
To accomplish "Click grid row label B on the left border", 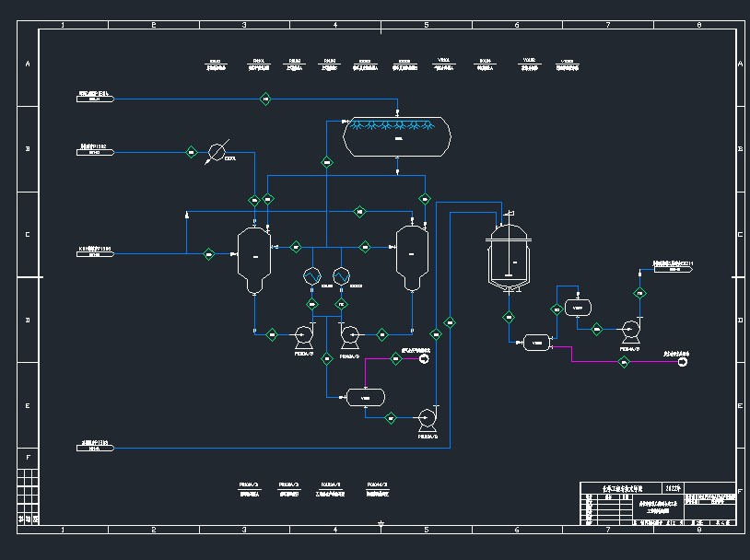I will pyautogui.click(x=28, y=148).
